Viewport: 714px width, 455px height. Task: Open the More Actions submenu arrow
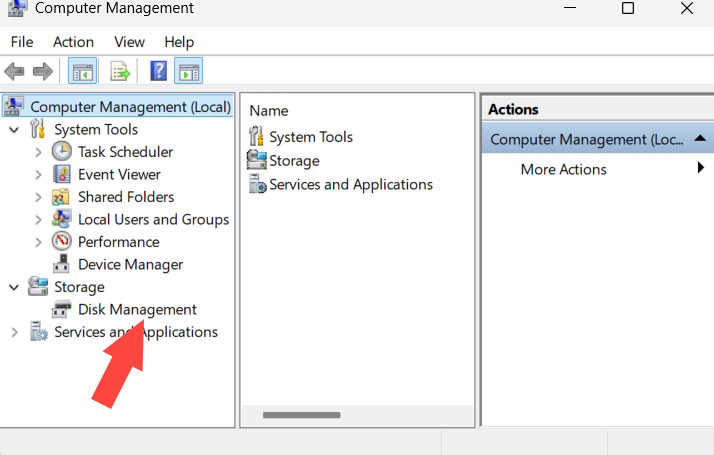tap(701, 168)
